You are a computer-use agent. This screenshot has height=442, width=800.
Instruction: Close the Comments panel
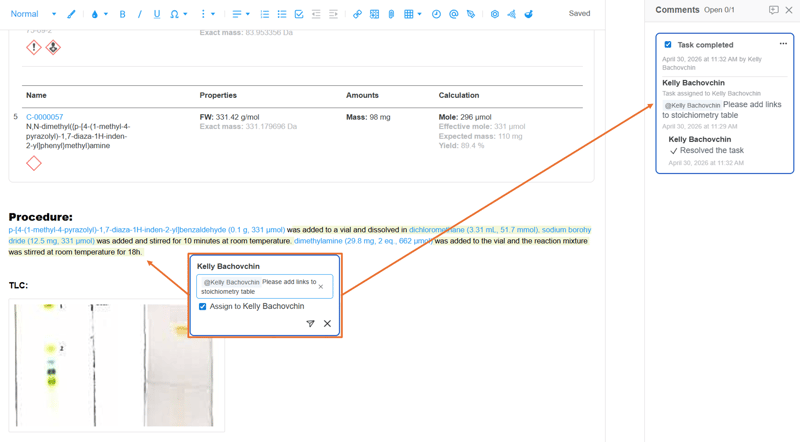click(x=789, y=10)
